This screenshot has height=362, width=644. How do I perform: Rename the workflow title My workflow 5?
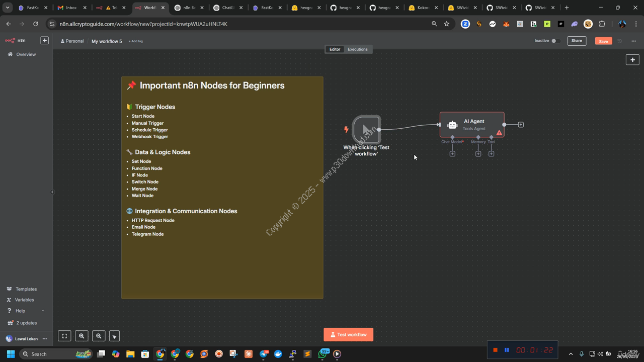(107, 41)
